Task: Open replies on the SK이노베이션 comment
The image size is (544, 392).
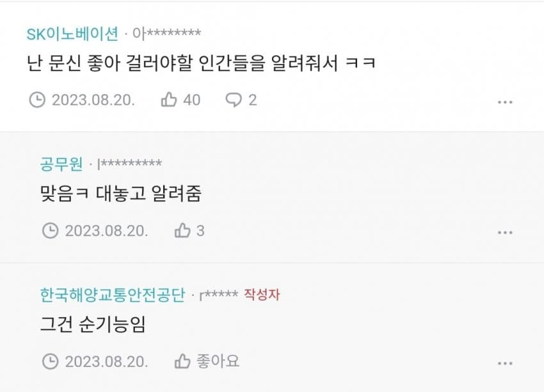Action: [x=234, y=100]
